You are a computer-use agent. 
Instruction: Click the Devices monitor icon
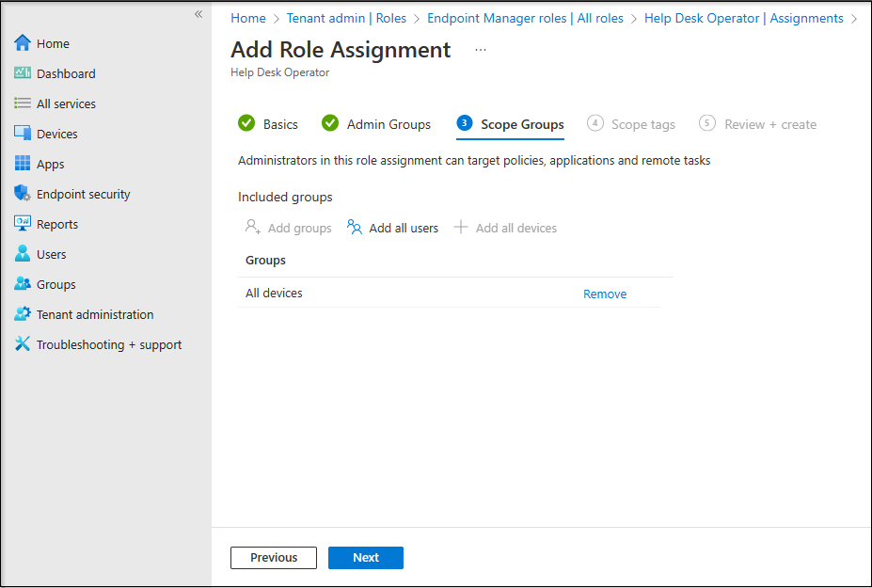23,134
